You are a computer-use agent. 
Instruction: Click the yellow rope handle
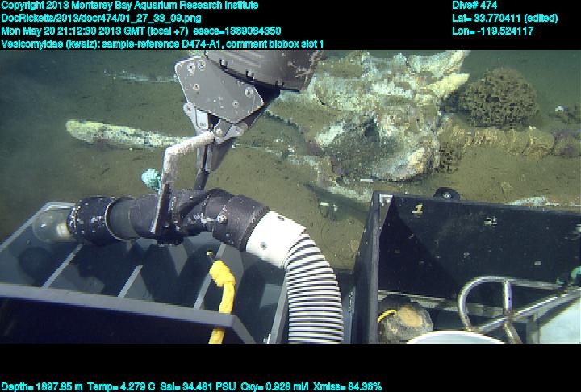(224, 289)
